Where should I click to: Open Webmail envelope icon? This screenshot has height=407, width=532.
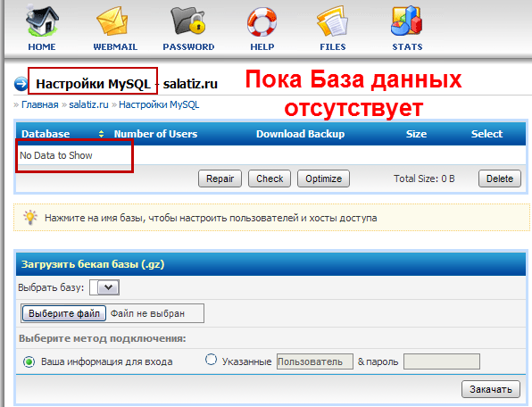click(x=113, y=21)
